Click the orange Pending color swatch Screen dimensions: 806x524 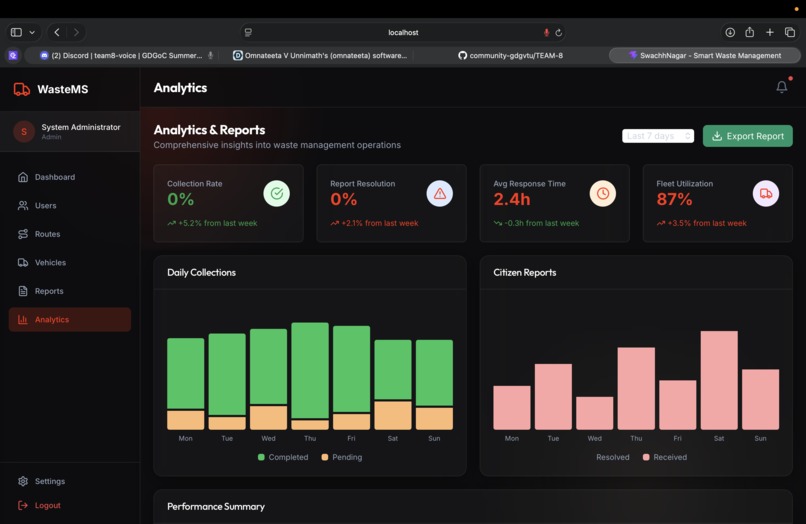[x=324, y=457]
